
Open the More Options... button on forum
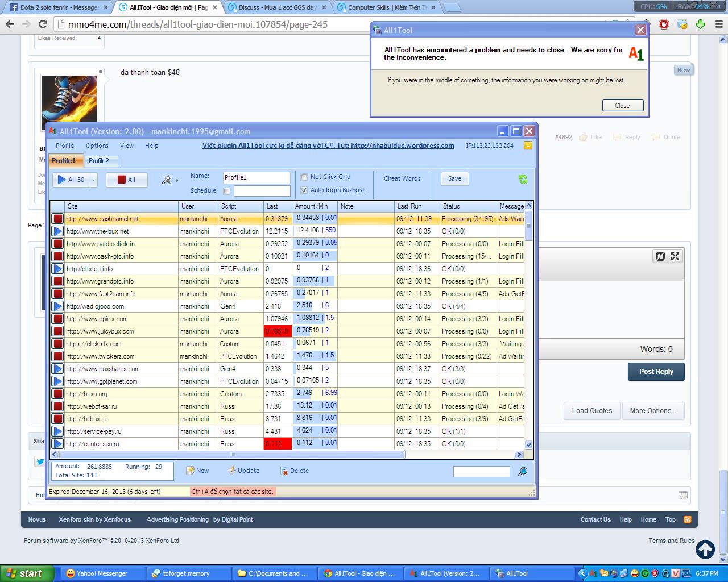[x=653, y=411]
